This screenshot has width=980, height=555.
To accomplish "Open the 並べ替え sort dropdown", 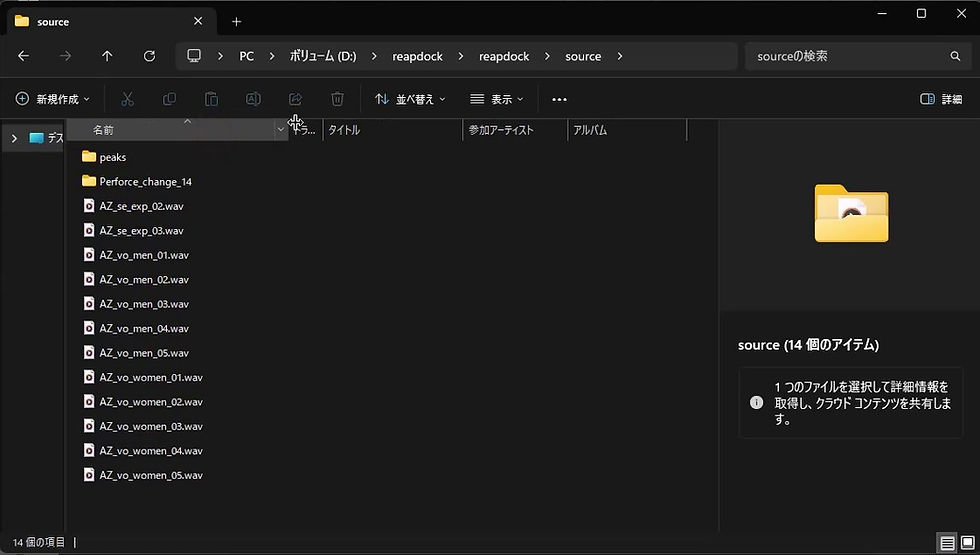I will 410,99.
